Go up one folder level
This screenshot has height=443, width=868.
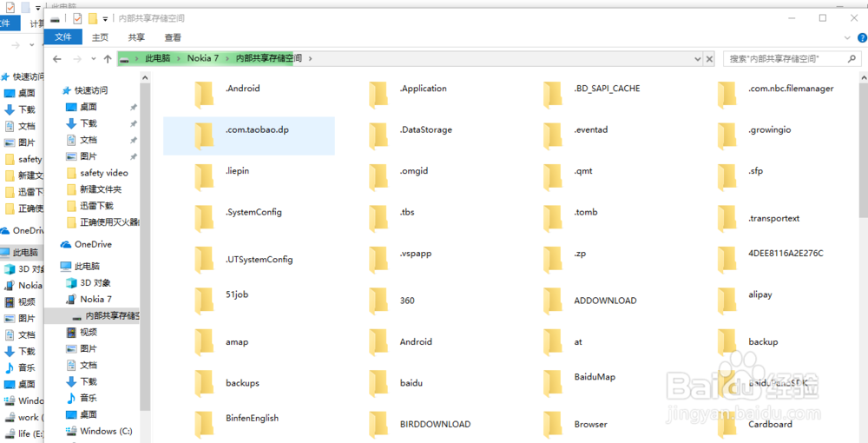[x=108, y=59]
